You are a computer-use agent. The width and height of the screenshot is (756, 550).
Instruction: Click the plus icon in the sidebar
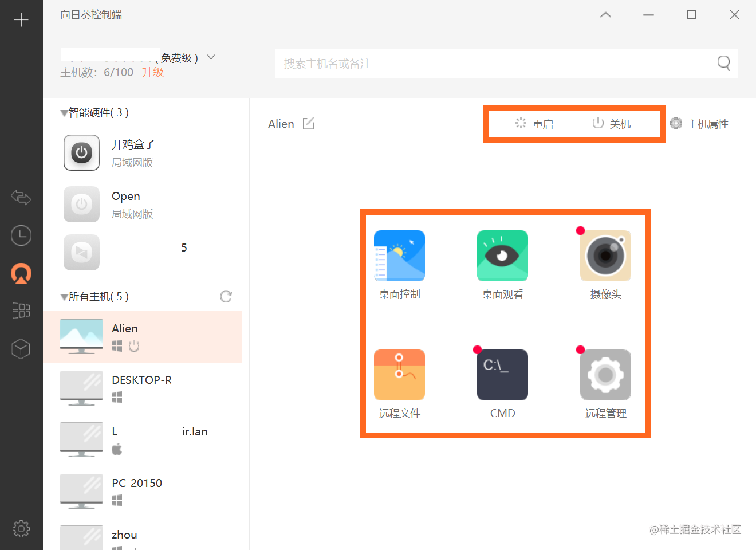21,20
